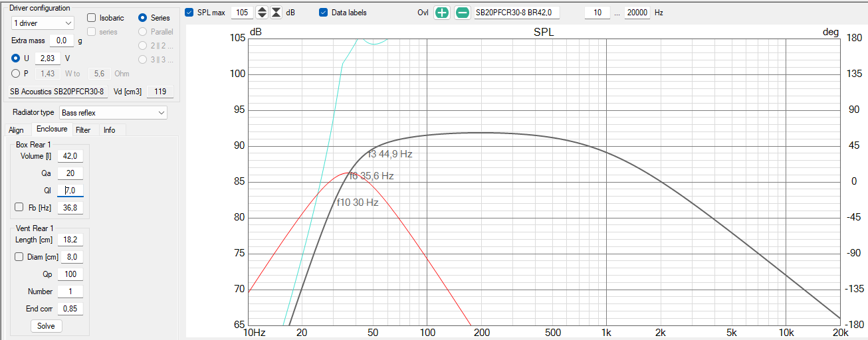868x340 pixels.
Task: Remove overlay using the green minus icon
Action: [462, 13]
